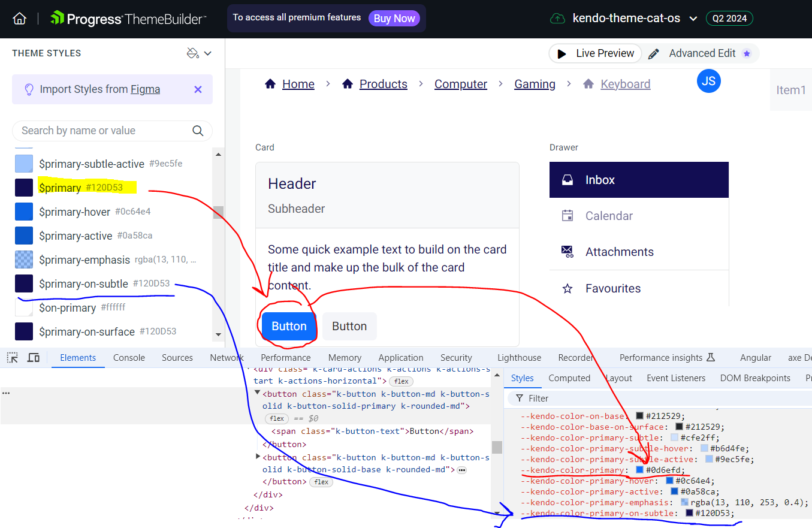Toggle the device toolbar icon in DevTools
The height and width of the screenshot is (528, 812).
tap(34, 358)
